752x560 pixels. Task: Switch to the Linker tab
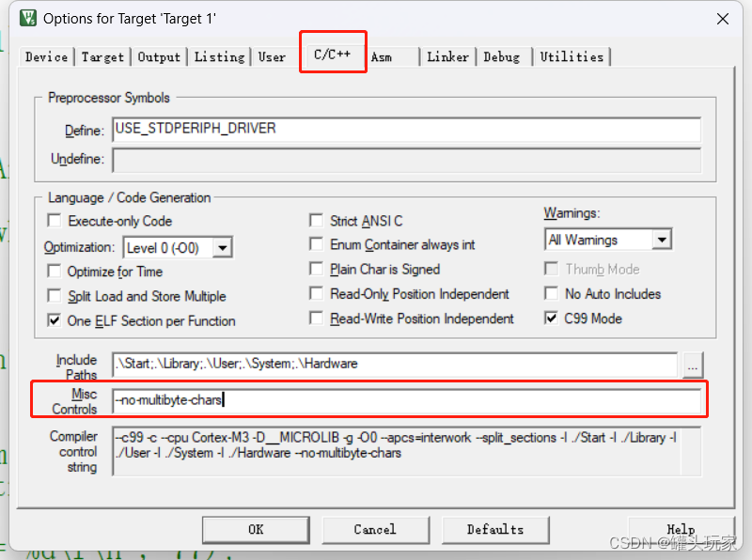coord(447,56)
